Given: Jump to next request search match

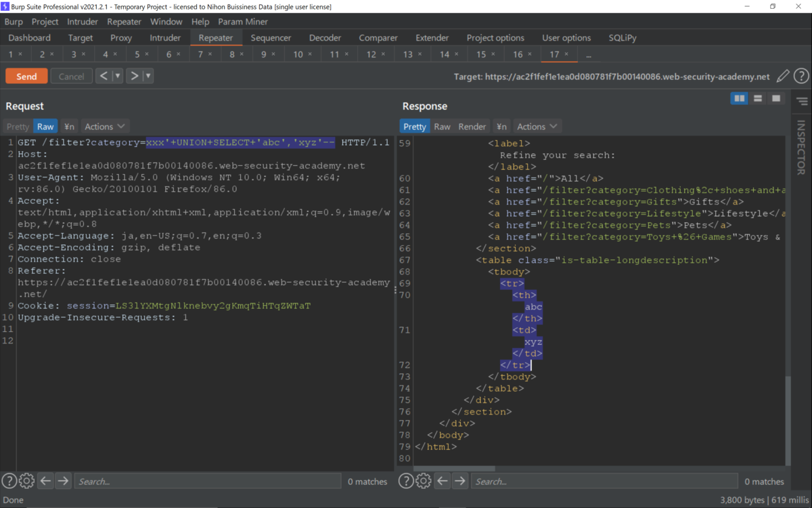Looking at the screenshot, I should [63, 481].
